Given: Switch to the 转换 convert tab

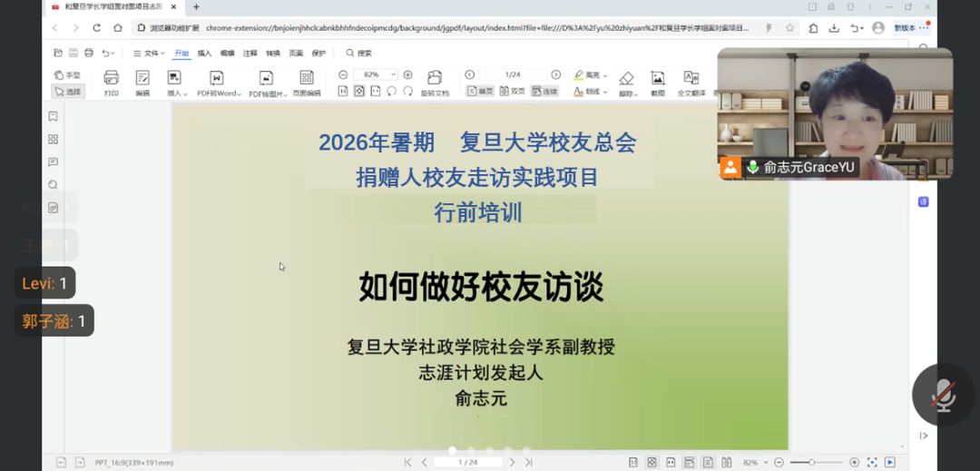Looking at the screenshot, I should 273,54.
